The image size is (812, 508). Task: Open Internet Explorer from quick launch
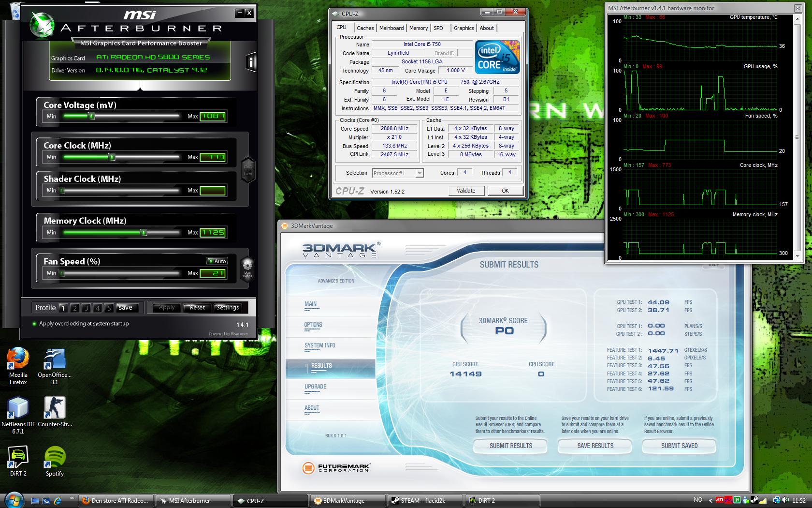click(x=58, y=501)
